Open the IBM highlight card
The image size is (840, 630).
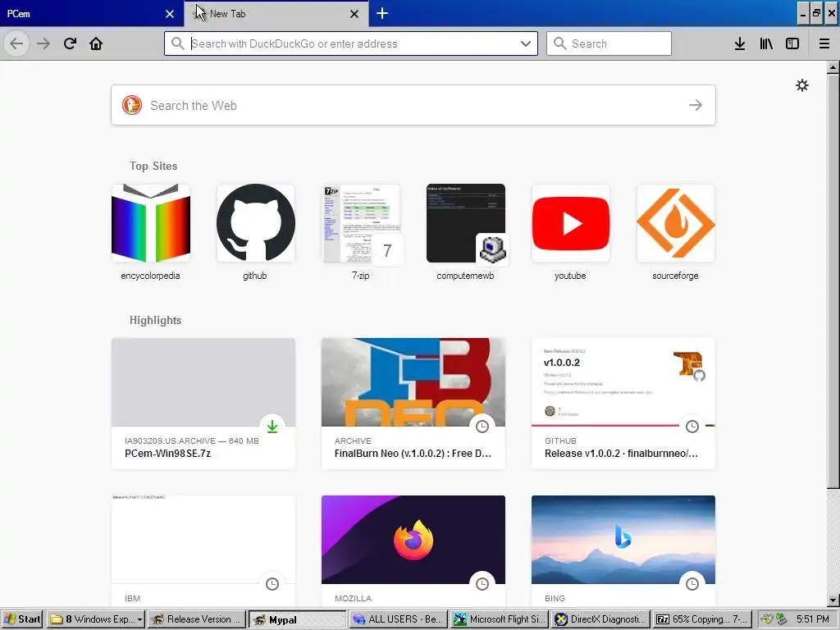[203, 550]
